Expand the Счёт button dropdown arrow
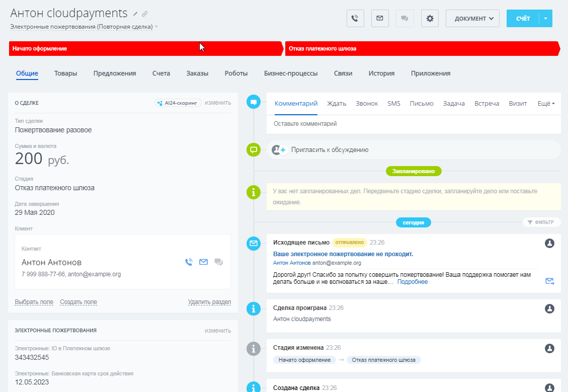 pyautogui.click(x=546, y=19)
